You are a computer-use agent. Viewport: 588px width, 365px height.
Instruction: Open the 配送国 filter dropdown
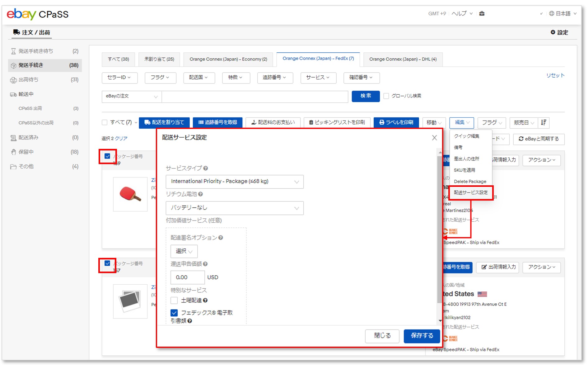[199, 78]
